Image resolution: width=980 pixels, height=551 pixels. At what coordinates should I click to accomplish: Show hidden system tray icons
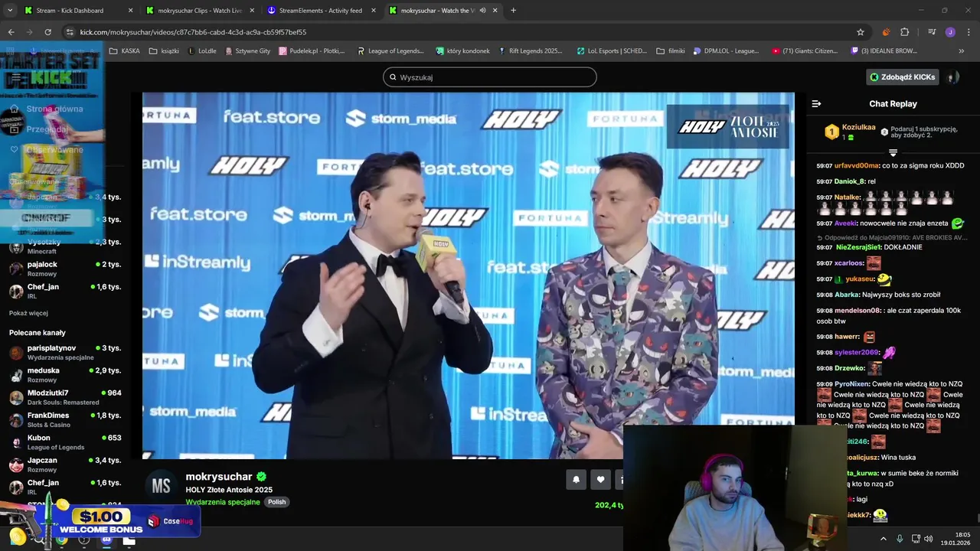(883, 539)
